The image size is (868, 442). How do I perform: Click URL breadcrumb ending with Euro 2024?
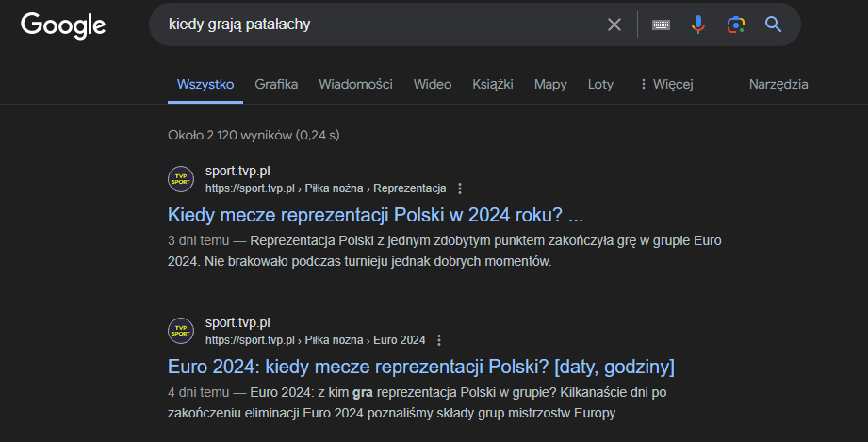pos(315,340)
